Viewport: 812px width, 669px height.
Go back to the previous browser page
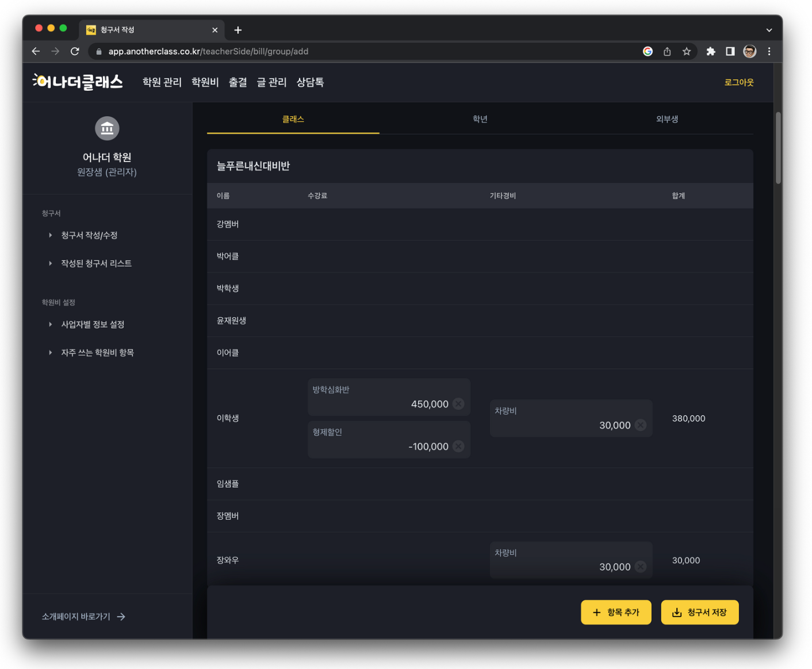click(36, 51)
